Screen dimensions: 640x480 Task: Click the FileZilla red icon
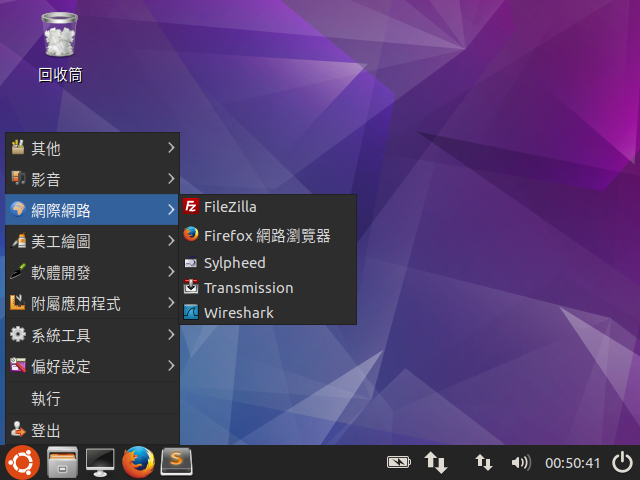coord(191,207)
